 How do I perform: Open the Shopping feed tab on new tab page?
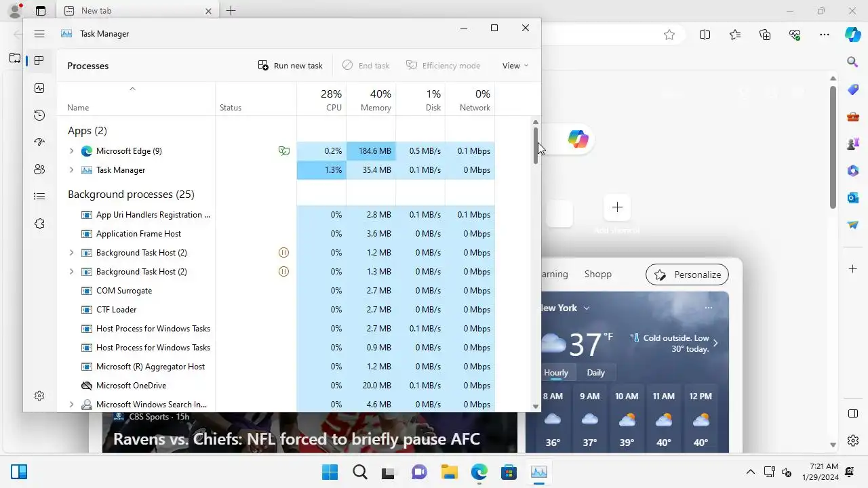pyautogui.click(x=597, y=274)
